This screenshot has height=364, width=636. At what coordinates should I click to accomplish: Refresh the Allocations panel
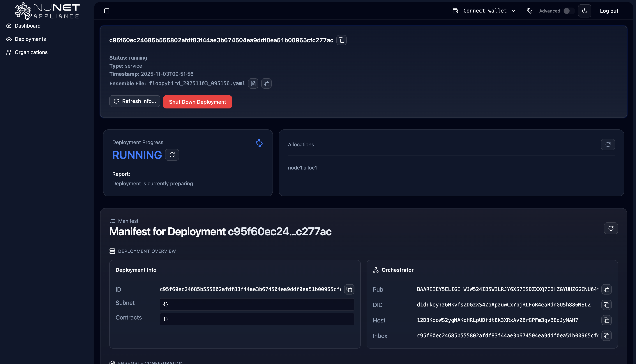[608, 144]
